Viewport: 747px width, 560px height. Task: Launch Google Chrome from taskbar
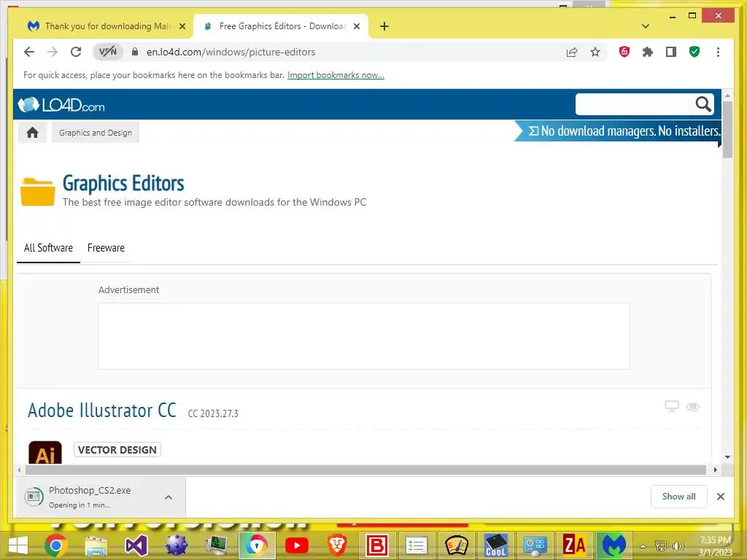[55, 545]
